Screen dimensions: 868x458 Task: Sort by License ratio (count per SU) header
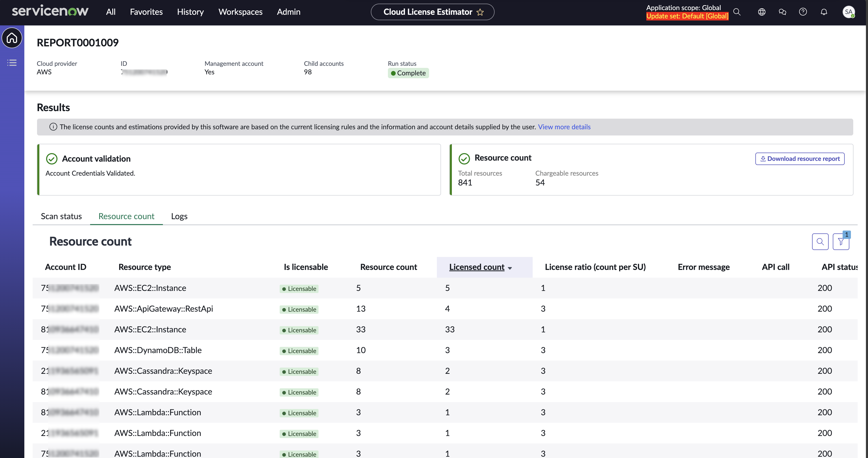pos(595,267)
